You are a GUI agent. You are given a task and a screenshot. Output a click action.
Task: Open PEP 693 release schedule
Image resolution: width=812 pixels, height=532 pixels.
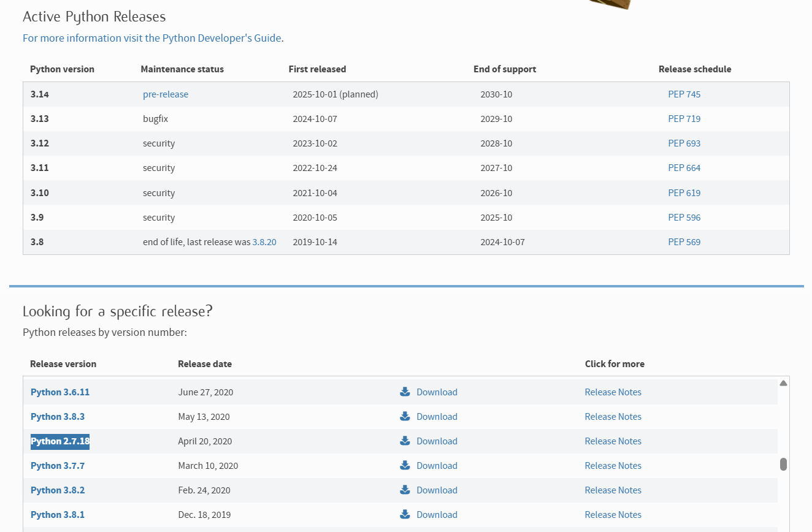(x=684, y=143)
